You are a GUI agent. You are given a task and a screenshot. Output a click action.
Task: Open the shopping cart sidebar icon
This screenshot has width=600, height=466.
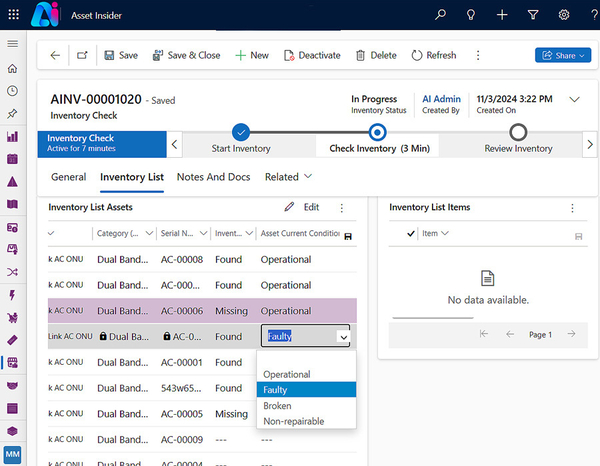(x=12, y=317)
